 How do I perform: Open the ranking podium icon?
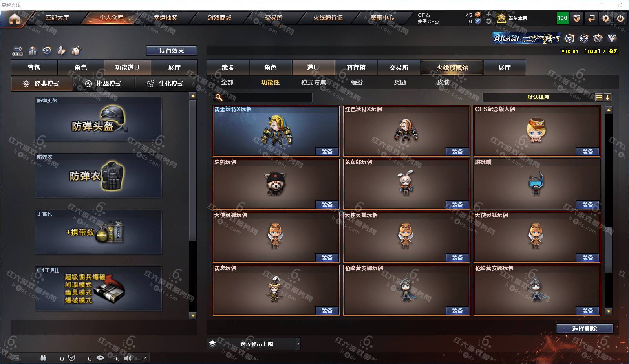point(32,51)
